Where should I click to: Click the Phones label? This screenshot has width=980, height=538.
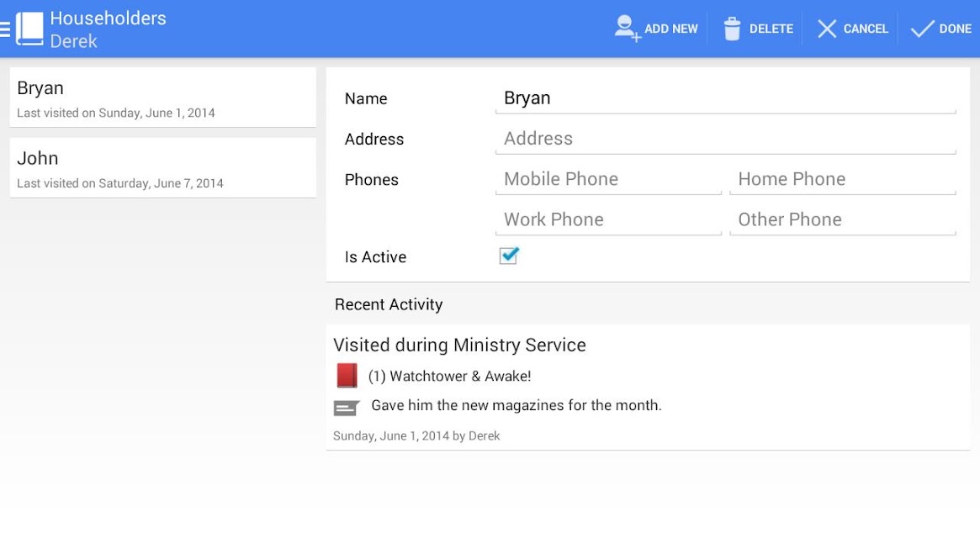[371, 180]
